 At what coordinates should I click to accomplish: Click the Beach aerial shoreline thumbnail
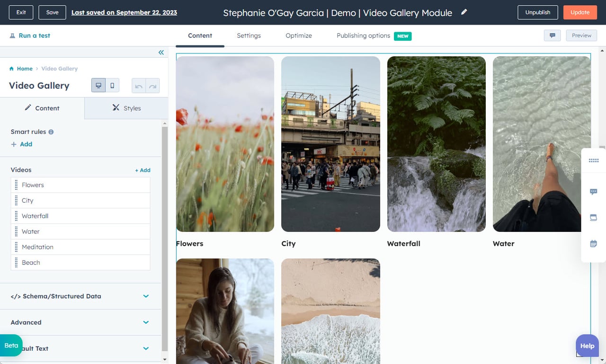[330, 311]
